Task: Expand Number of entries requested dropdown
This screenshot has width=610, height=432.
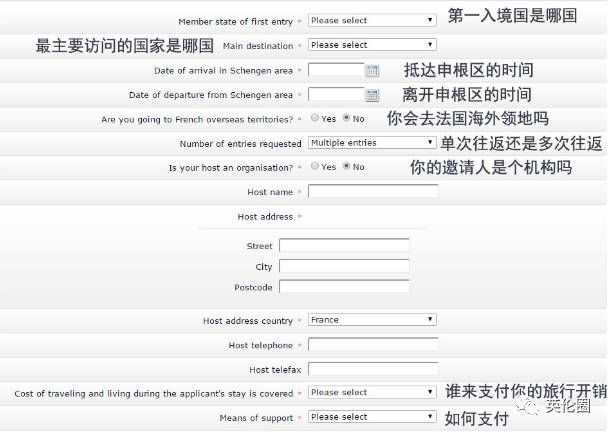Action: [x=372, y=143]
